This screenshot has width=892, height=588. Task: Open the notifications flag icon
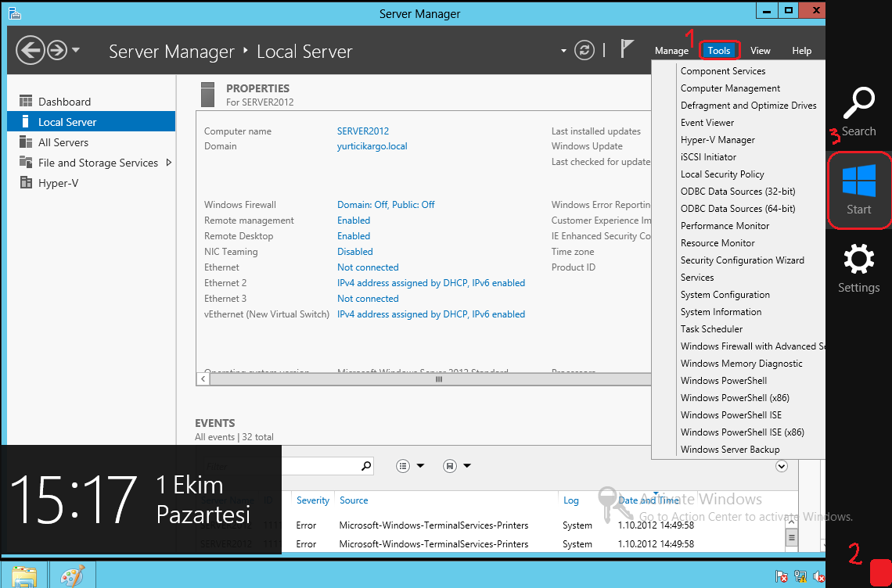(x=627, y=49)
